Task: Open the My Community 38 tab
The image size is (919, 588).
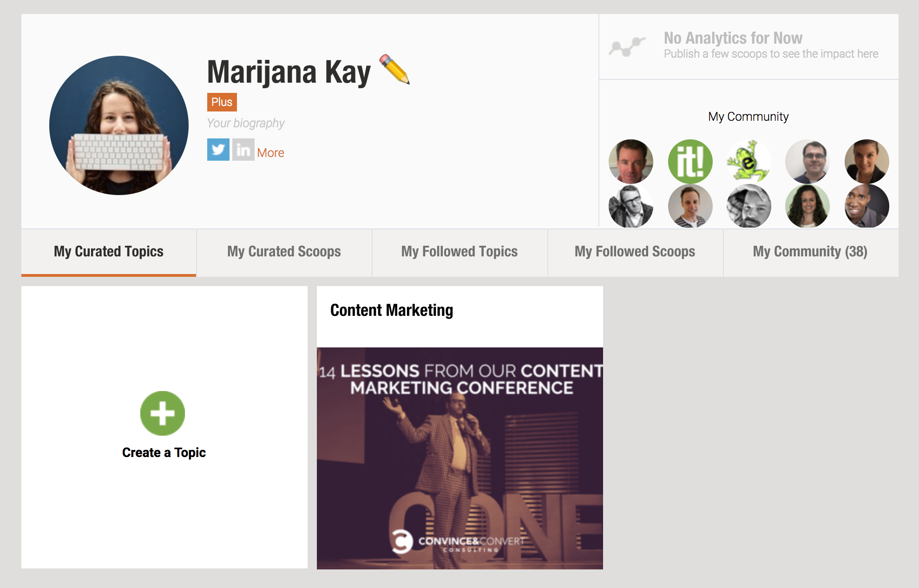Action: click(809, 253)
